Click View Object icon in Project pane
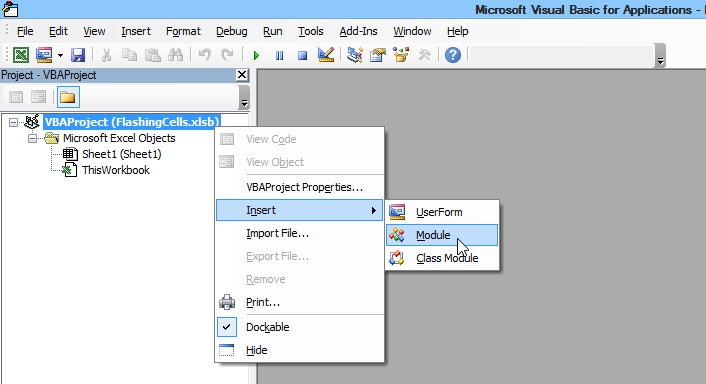This screenshot has width=706, height=384. coord(39,97)
